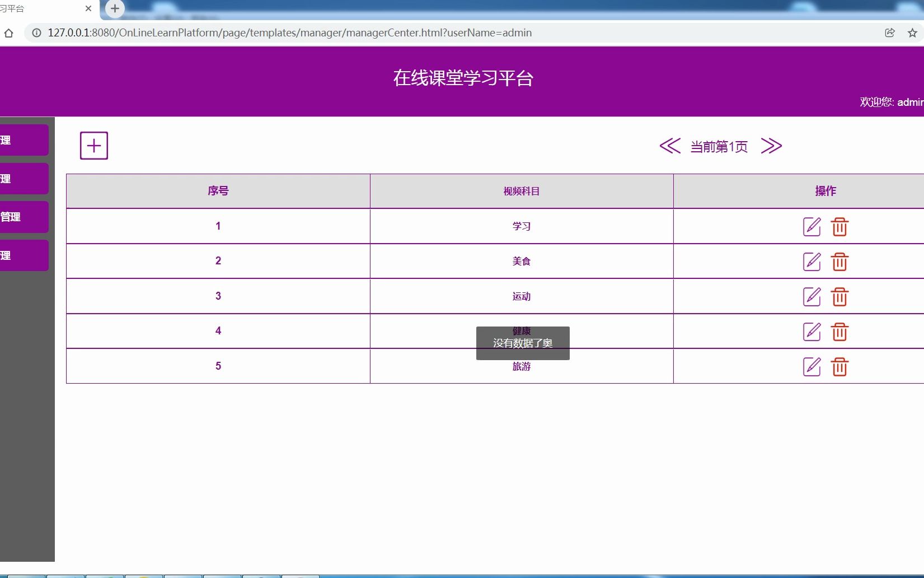Go to previous page with double-arrow icon
Viewport: 924px width, 578px height.
(670, 146)
